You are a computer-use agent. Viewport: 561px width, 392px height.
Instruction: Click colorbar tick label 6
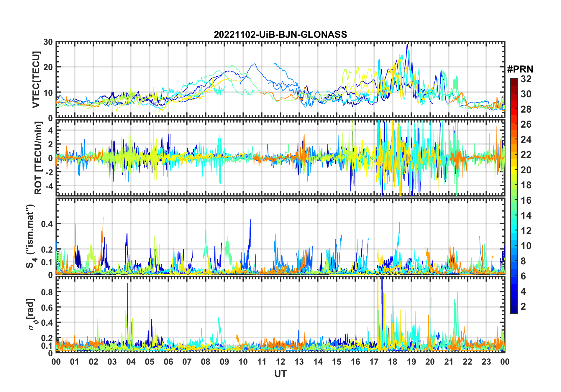[523, 276]
